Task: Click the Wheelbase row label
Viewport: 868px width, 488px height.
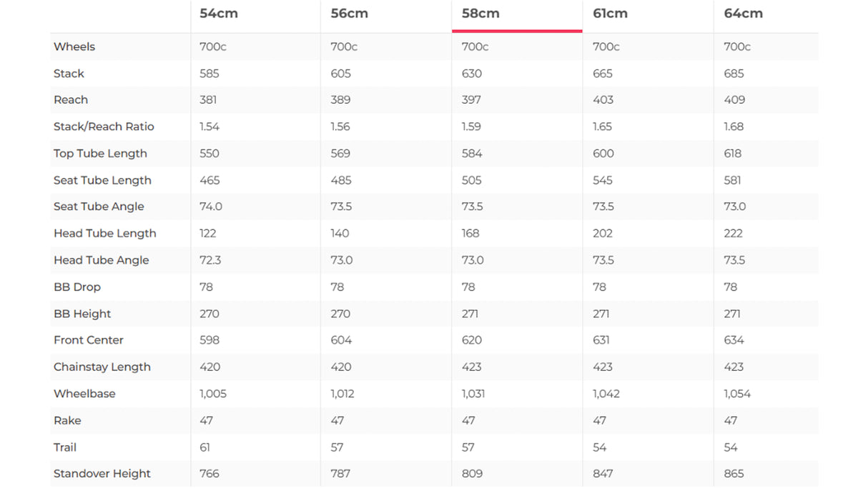Action: click(x=84, y=394)
